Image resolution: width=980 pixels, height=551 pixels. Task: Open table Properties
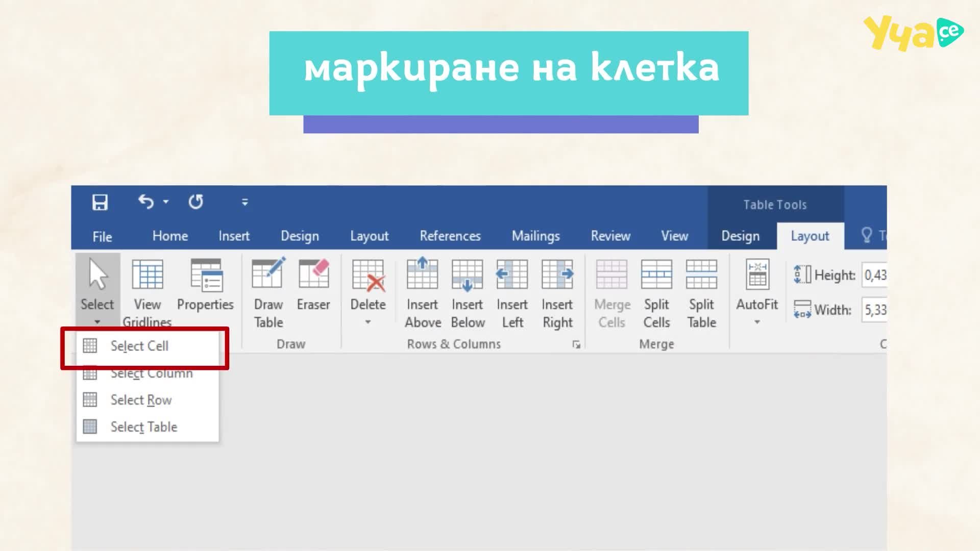tap(205, 285)
